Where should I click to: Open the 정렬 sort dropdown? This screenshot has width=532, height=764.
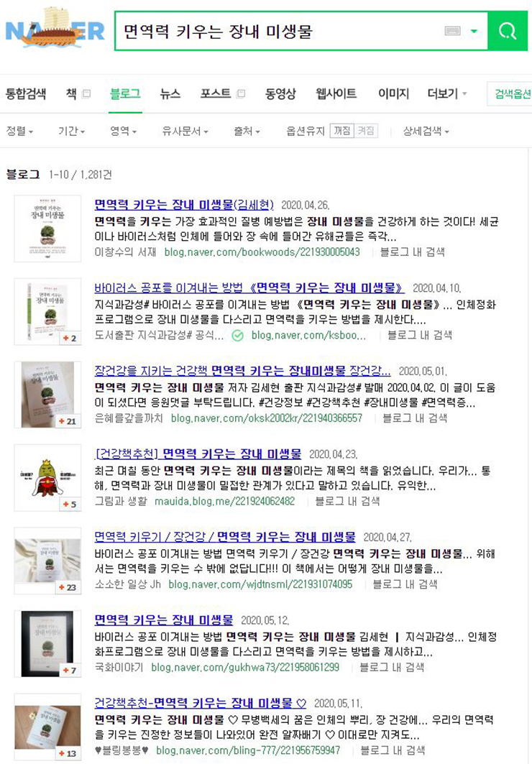coord(19,131)
